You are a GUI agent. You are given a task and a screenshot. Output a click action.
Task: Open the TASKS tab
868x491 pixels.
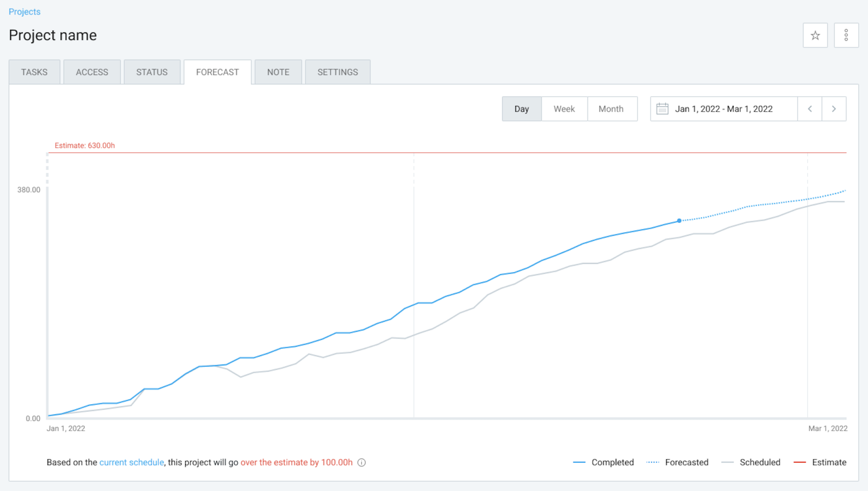click(x=34, y=72)
